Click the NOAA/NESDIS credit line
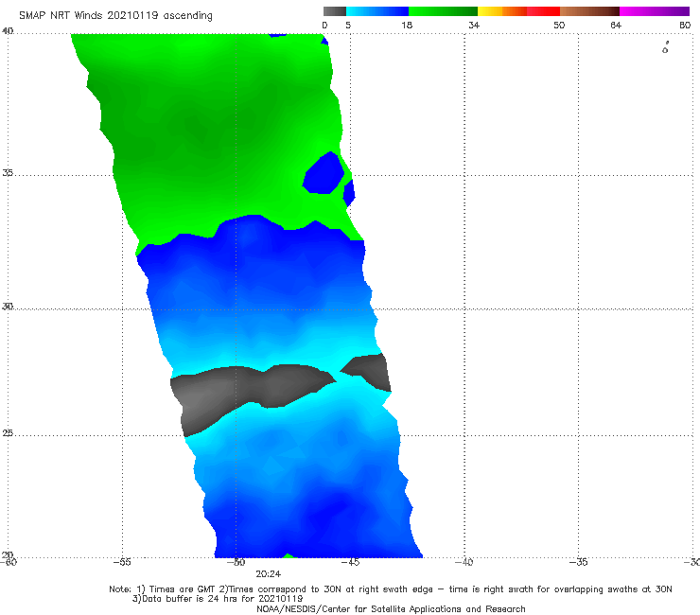The height and width of the screenshot is (615, 700). [391, 609]
